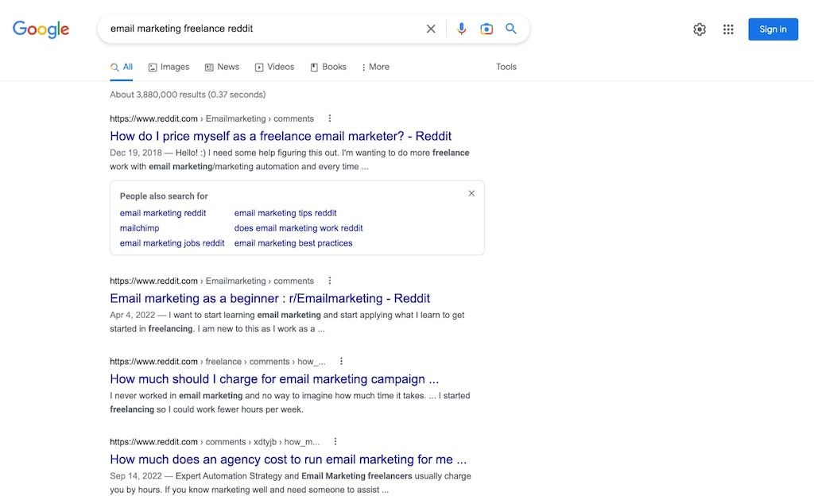Click the Google logo
This screenshot has width=814, height=504.
tap(40, 29)
